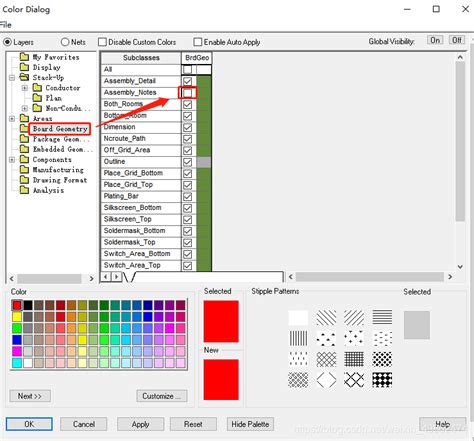Select the Nets radio button

pos(65,42)
